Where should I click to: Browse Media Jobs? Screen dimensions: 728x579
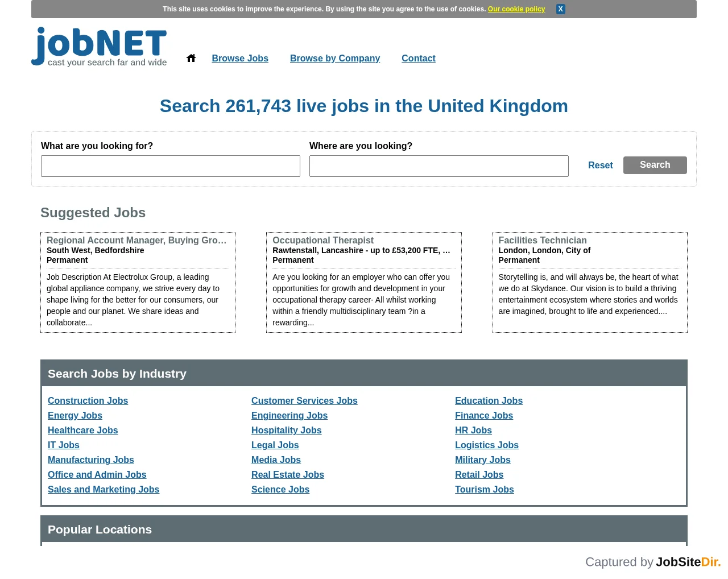276,460
